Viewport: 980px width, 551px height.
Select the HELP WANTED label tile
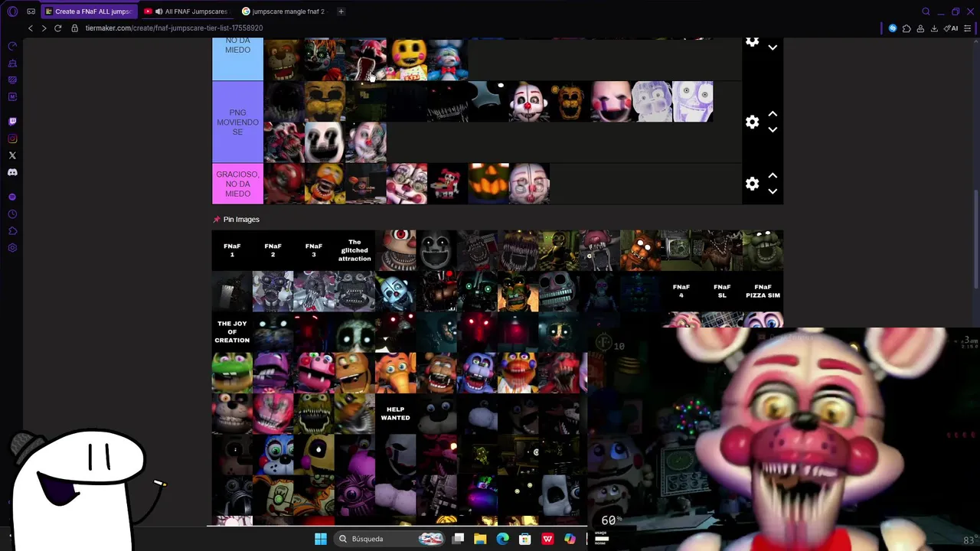click(x=395, y=413)
